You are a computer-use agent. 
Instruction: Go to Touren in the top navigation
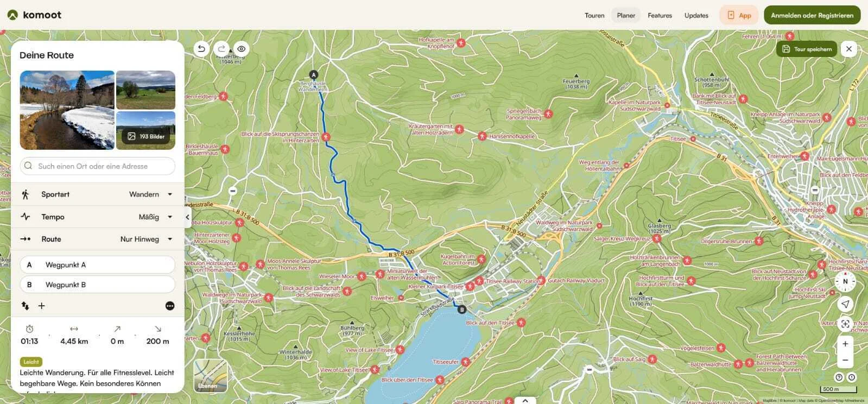point(594,15)
